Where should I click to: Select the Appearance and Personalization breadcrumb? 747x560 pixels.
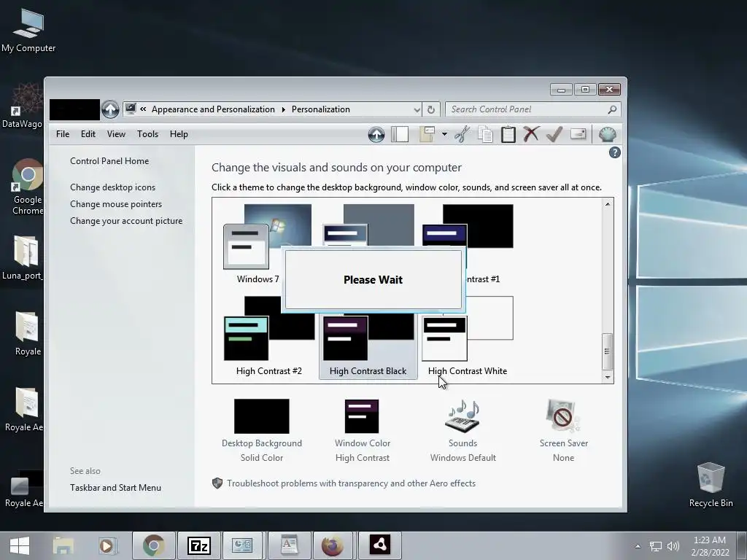213,109
